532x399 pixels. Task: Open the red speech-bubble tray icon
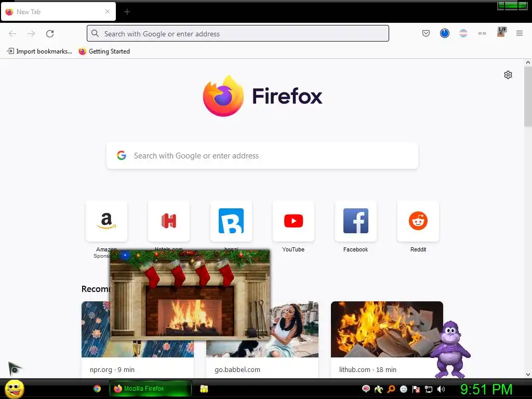366,389
